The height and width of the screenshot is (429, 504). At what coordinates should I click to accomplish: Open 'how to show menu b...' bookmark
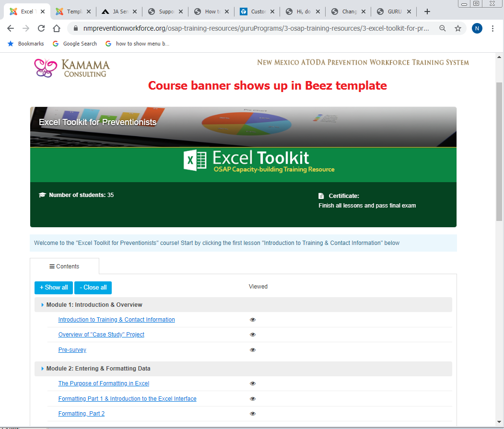tap(137, 44)
